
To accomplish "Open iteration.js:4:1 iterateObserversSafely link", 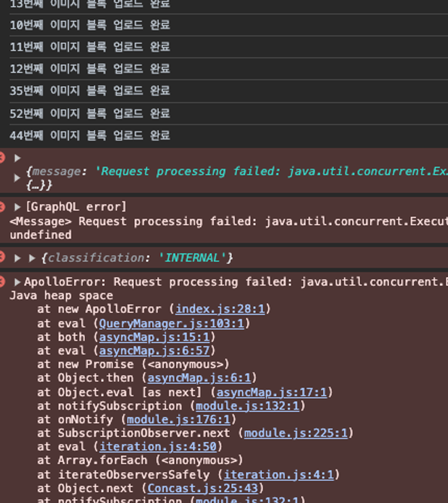I will [x=279, y=475].
